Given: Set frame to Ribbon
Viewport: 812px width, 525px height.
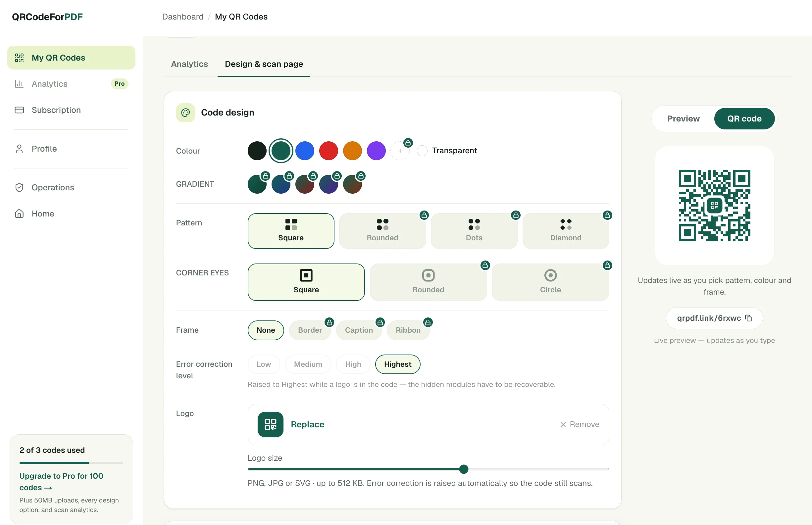Looking at the screenshot, I should click(x=408, y=330).
